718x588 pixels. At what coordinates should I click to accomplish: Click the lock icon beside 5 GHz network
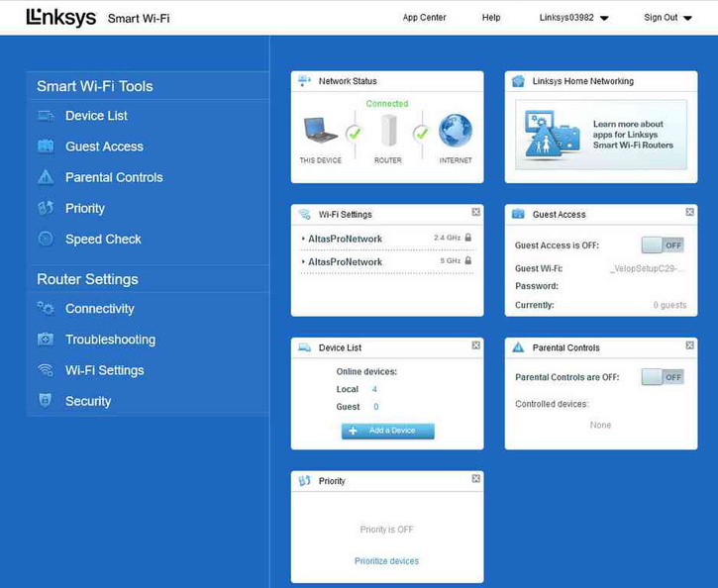click(468, 260)
